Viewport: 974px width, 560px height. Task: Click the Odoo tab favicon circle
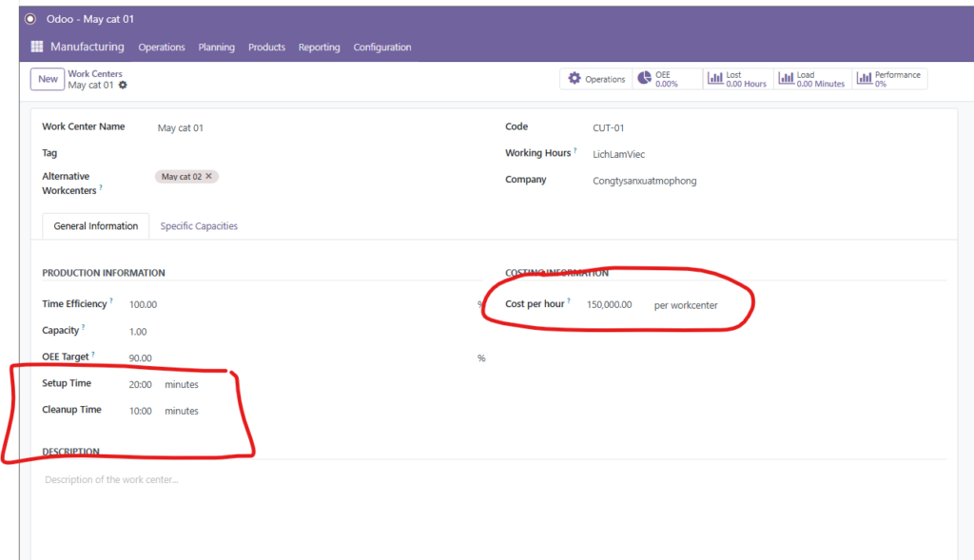pos(30,19)
